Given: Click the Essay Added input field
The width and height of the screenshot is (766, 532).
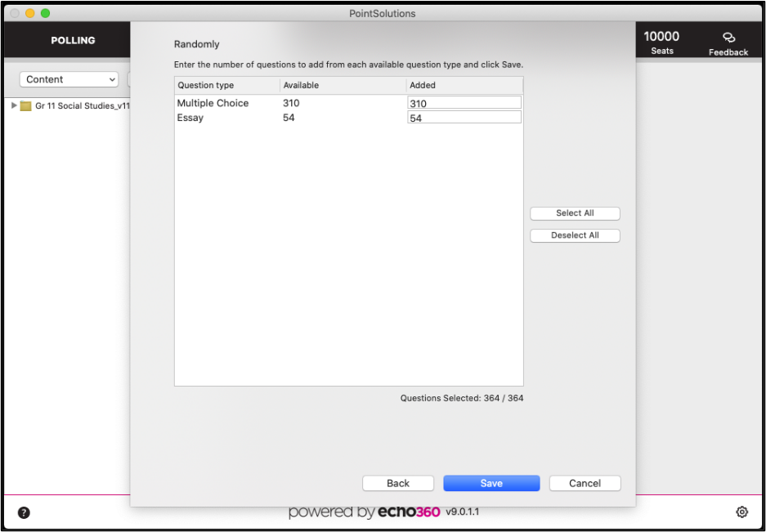Looking at the screenshot, I should (464, 117).
